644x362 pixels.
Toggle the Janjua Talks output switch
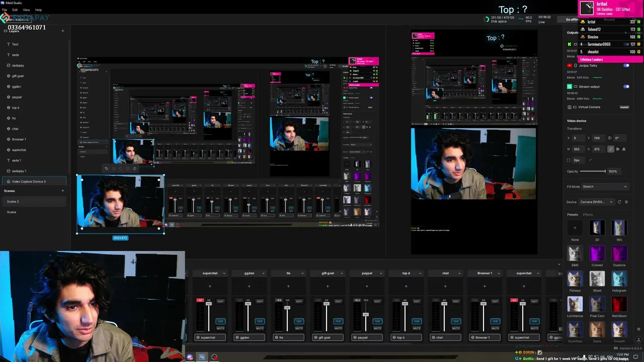pos(626,65)
